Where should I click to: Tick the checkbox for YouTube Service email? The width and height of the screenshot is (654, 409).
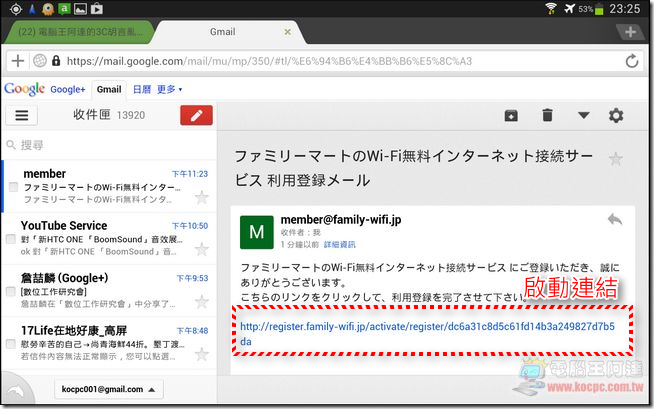pos(11,239)
